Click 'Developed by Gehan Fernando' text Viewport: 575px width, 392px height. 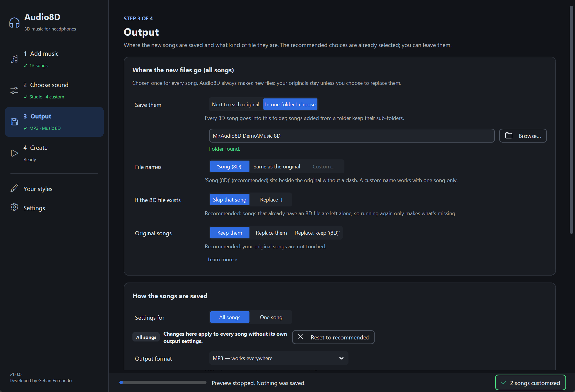[x=41, y=380]
